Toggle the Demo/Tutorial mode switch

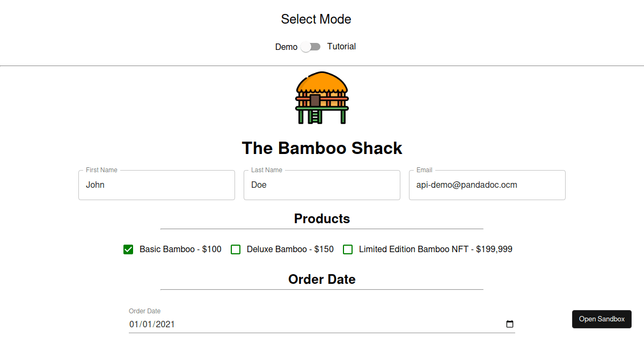coord(310,47)
